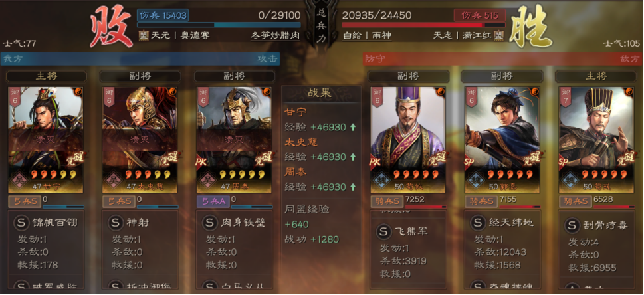Click the S skill icon for 刮骨疗毒
Screen dimensions: 644x295
(572, 225)
